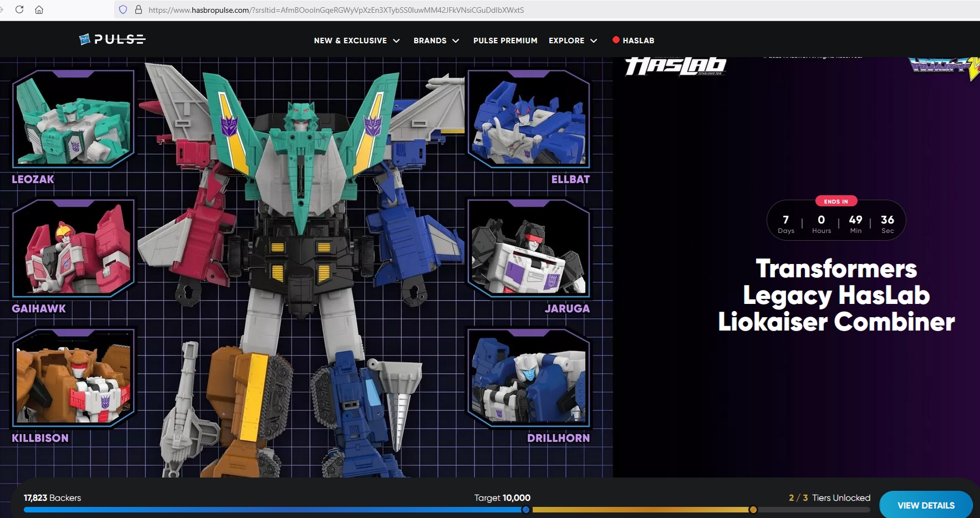This screenshot has height=518, width=980.
Task: Go to browser home page icon
Action: point(39,9)
